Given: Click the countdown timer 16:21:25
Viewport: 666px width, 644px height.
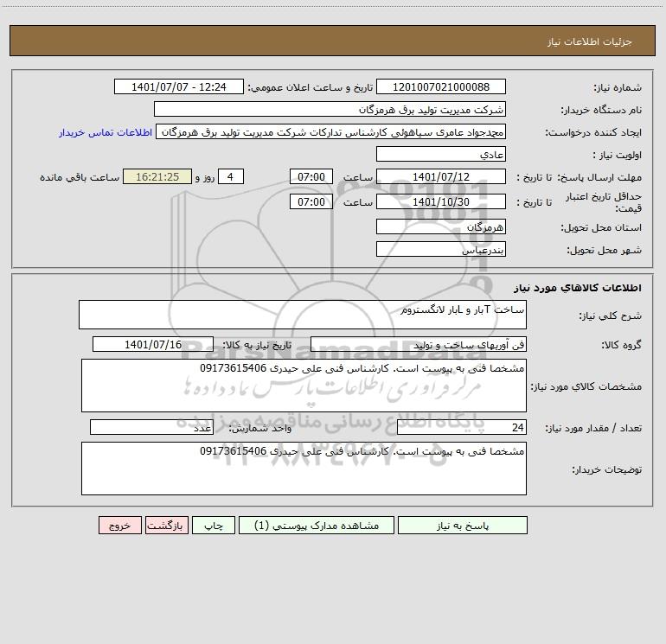Looking at the screenshot, I should pos(157,176).
